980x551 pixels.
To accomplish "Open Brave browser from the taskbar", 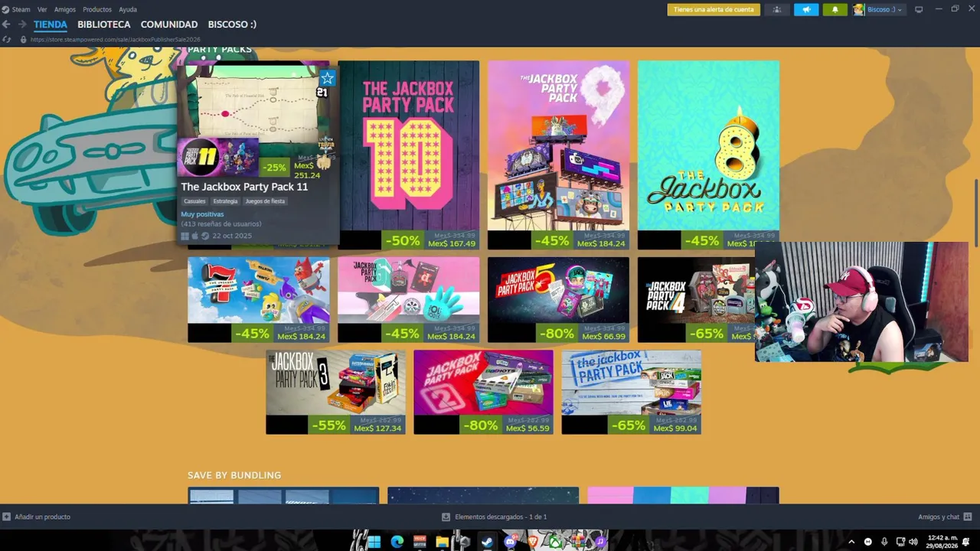I will tap(533, 542).
